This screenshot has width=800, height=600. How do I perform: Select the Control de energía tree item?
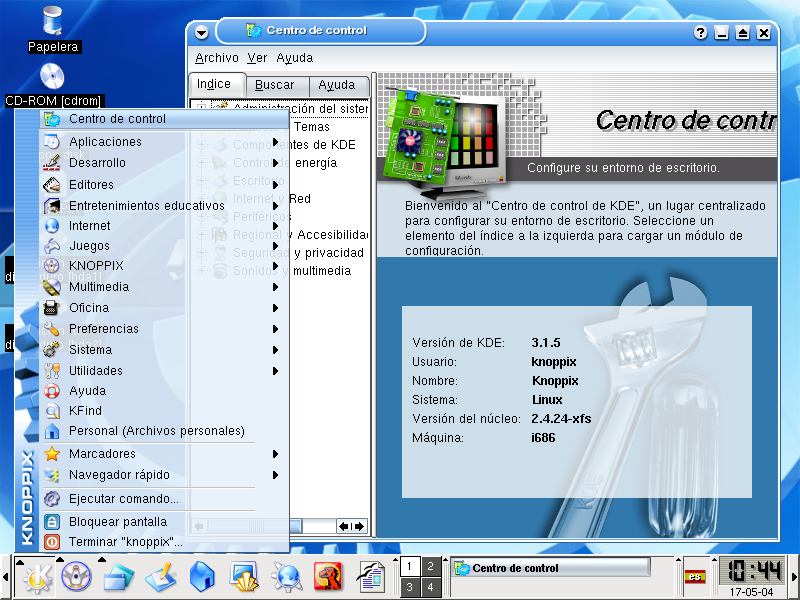285,163
